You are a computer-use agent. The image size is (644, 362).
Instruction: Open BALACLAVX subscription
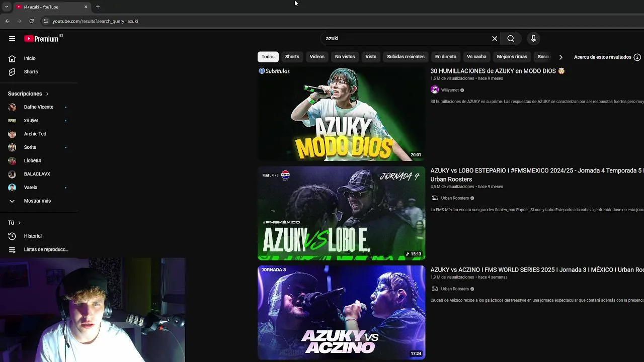coord(38,174)
